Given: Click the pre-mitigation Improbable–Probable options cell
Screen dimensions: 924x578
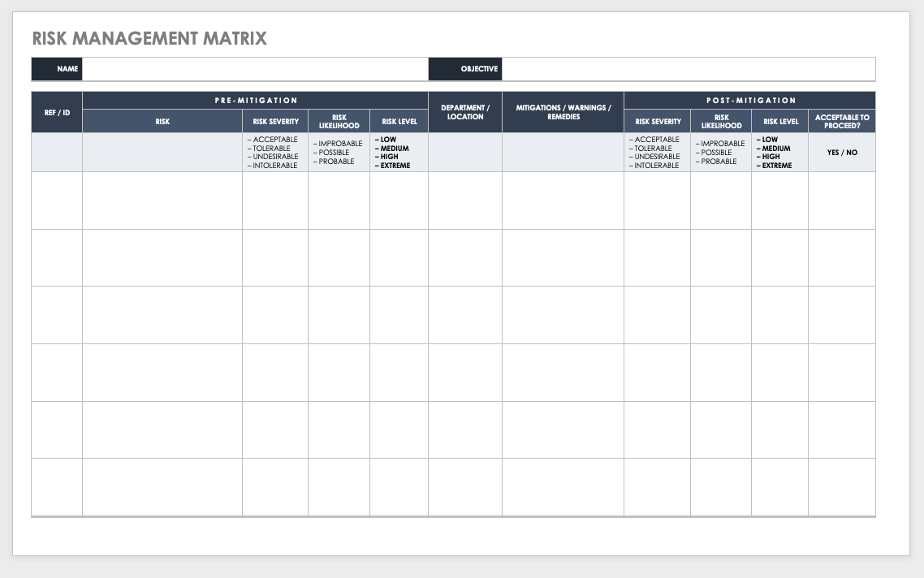Looking at the screenshot, I should (x=339, y=153).
